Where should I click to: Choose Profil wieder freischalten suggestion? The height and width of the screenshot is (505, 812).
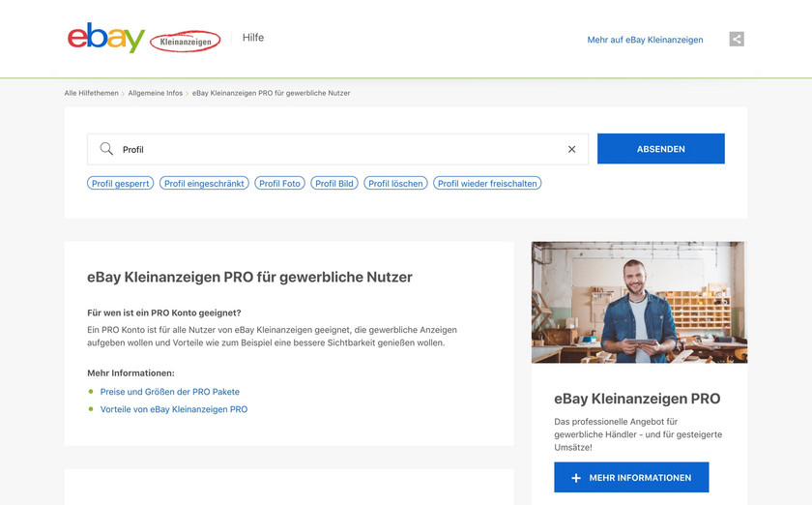(487, 183)
